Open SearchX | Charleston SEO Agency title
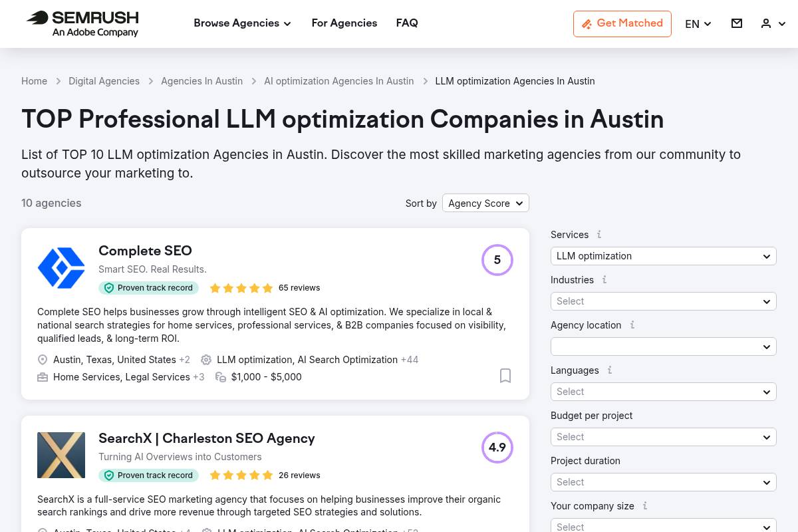Image resolution: width=798 pixels, height=532 pixels. coord(207,438)
